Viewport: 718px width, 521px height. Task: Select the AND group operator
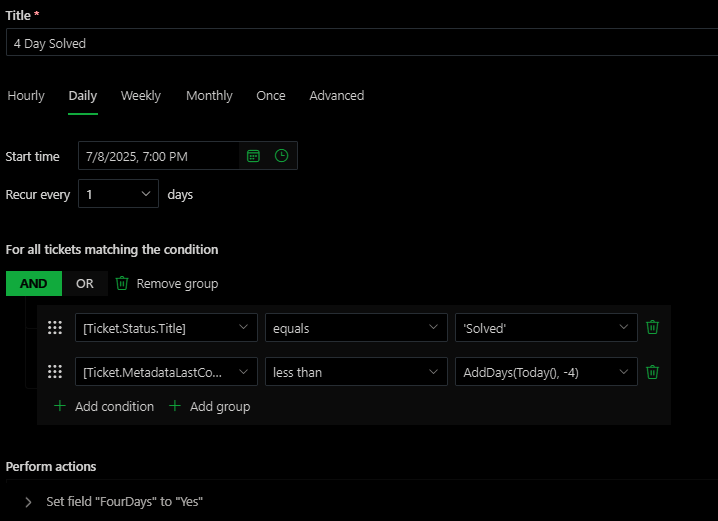[x=33, y=283]
